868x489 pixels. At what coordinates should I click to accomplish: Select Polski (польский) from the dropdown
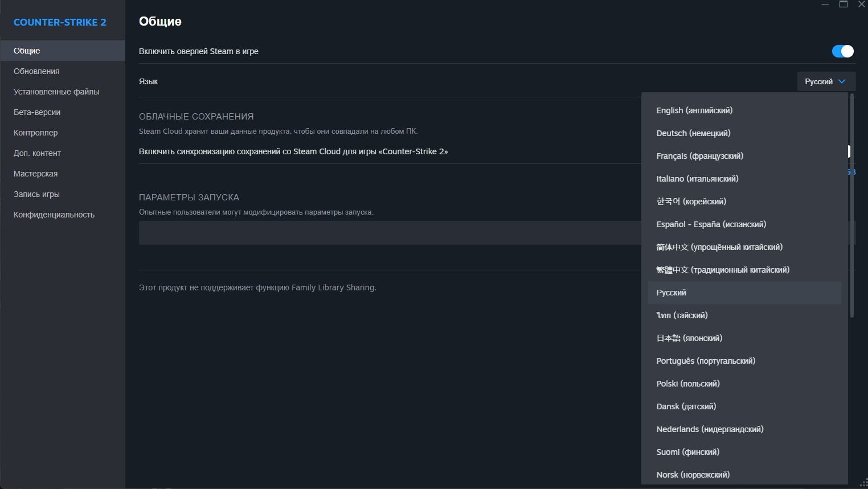(688, 384)
